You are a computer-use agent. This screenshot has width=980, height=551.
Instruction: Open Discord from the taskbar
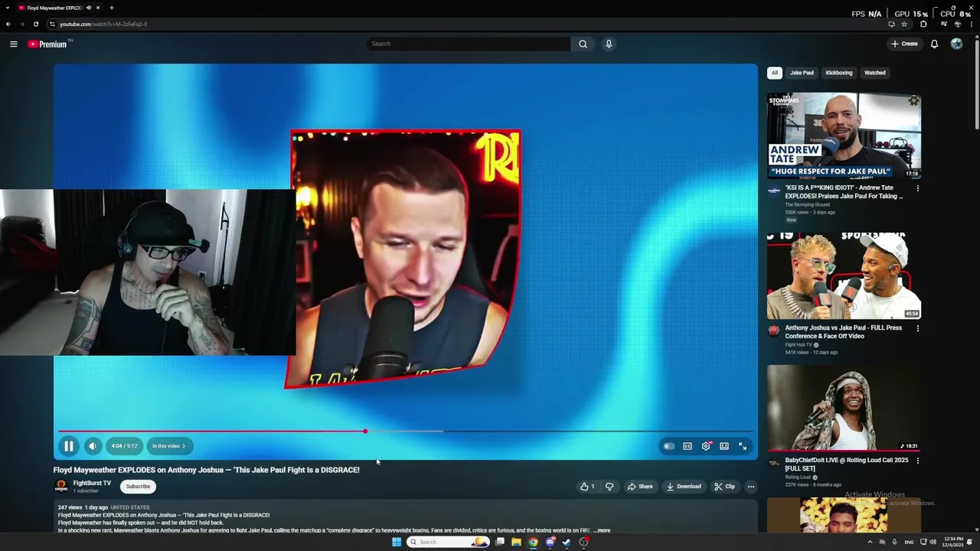pos(550,542)
